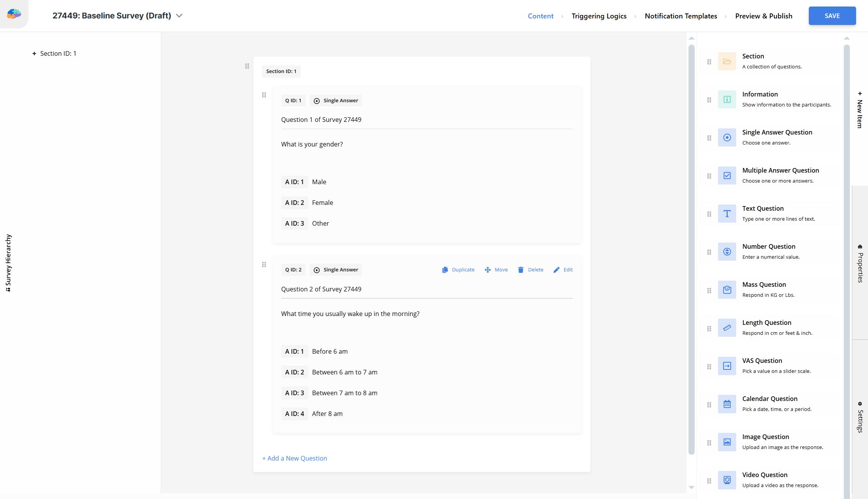
Task: Switch to Triggering Logics tab
Action: pyautogui.click(x=599, y=16)
